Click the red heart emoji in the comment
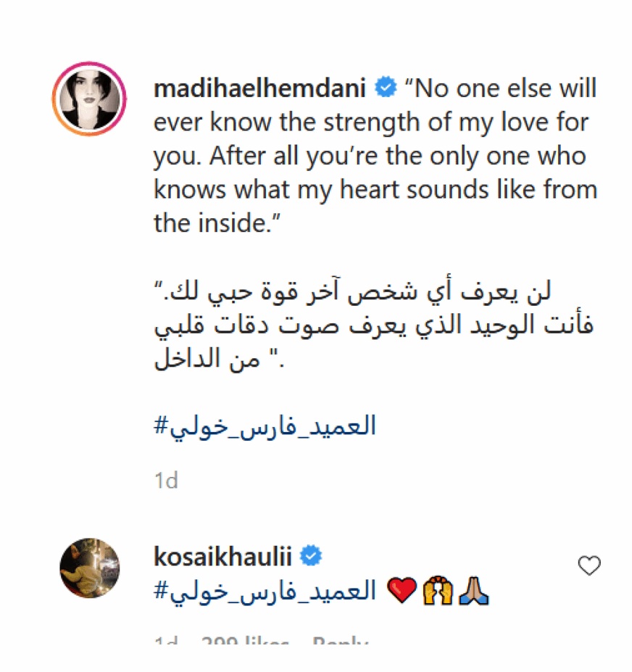Image resolution: width=632 pixels, height=672 pixels. (403, 589)
